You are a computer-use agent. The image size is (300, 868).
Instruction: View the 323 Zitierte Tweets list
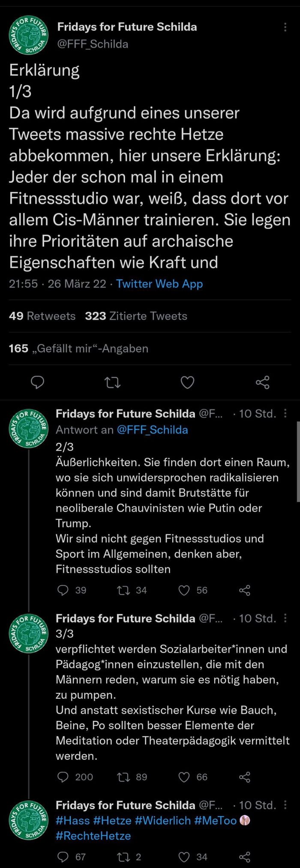tap(136, 316)
